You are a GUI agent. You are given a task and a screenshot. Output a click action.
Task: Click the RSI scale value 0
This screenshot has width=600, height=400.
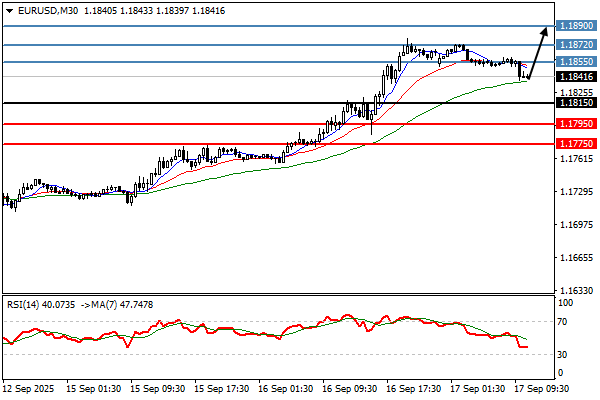click(x=561, y=372)
